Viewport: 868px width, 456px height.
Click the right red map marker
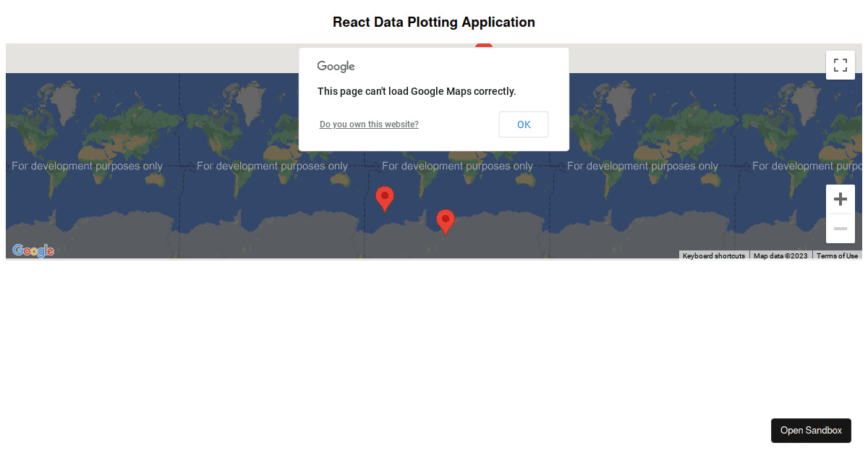[x=446, y=220]
